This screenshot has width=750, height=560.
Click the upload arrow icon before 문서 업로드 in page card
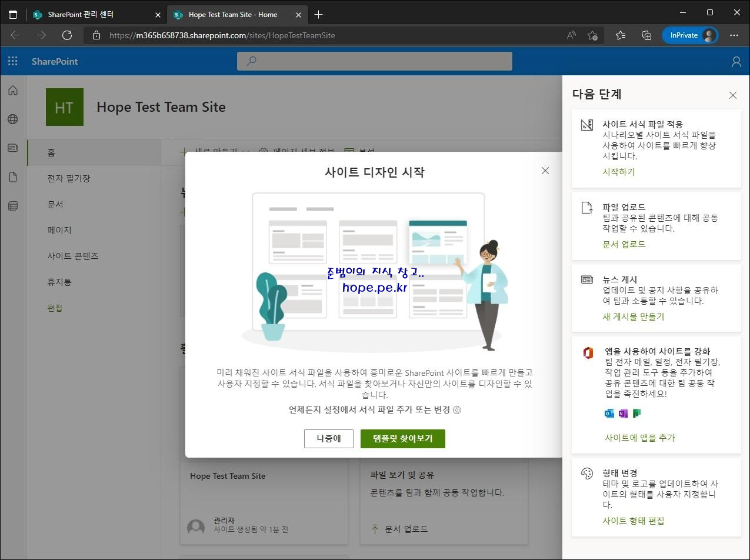[375, 529]
